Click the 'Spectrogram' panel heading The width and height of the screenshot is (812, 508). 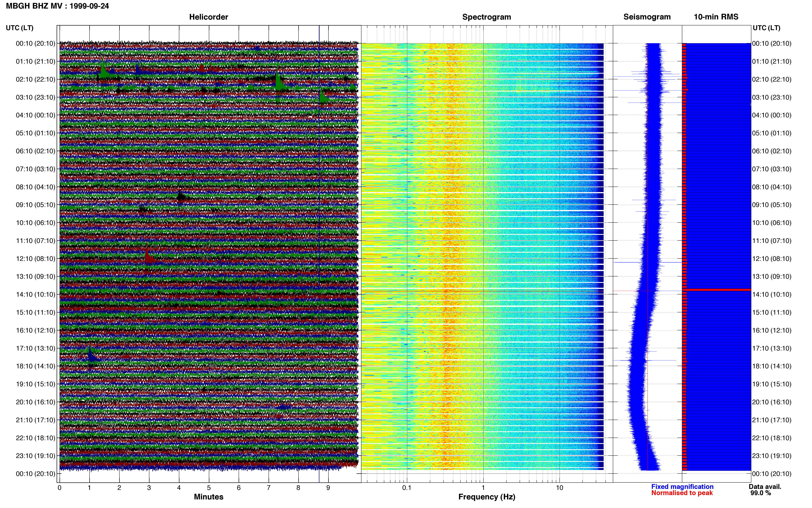point(487,17)
